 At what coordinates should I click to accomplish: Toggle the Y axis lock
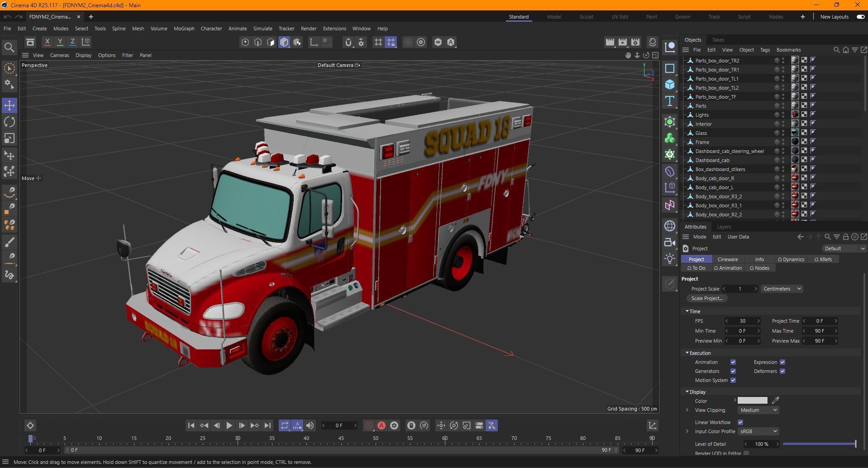tap(60, 42)
